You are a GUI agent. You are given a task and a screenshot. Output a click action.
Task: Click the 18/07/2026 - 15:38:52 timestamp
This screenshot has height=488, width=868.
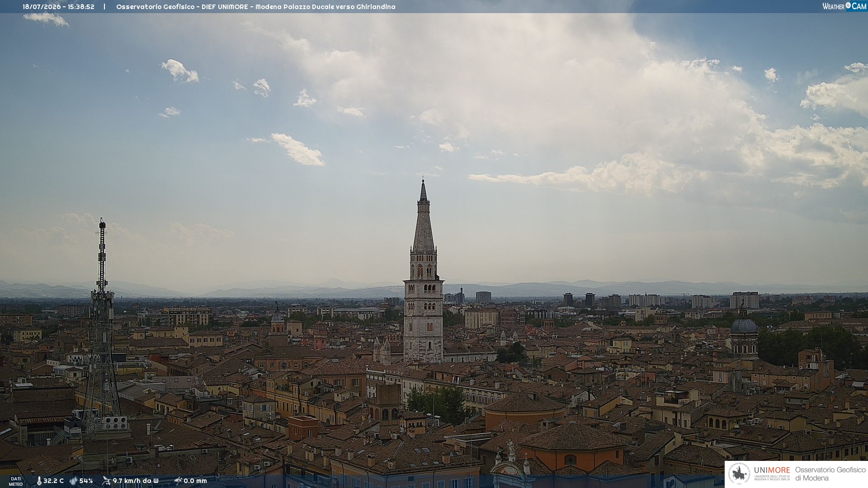[x=59, y=7]
